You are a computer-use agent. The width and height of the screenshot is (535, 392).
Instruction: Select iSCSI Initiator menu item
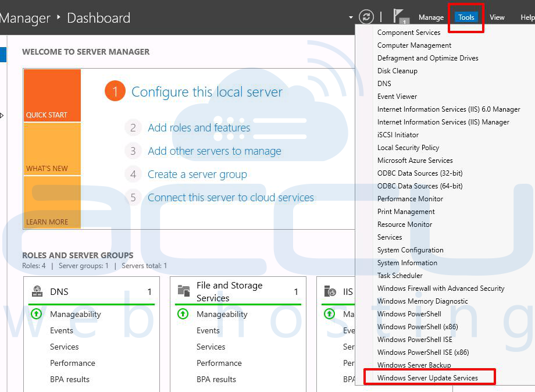pyautogui.click(x=398, y=135)
